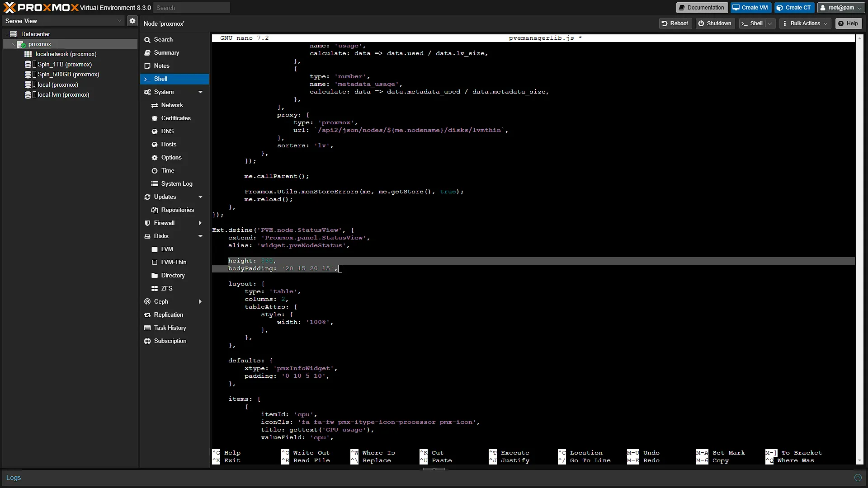Click the Directory folder icon

[155, 276]
